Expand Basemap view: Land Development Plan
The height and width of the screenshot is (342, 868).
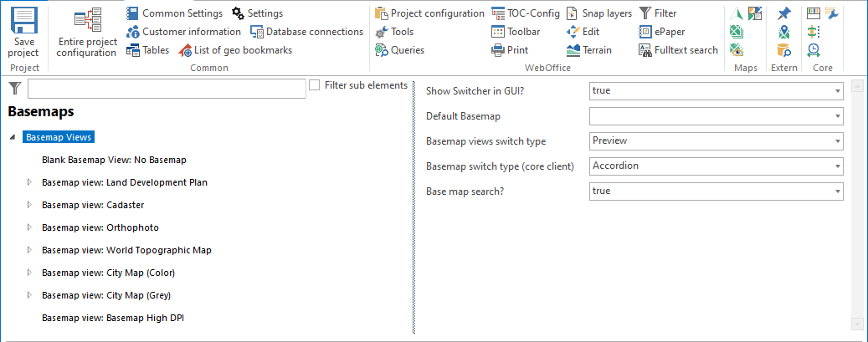(30, 182)
